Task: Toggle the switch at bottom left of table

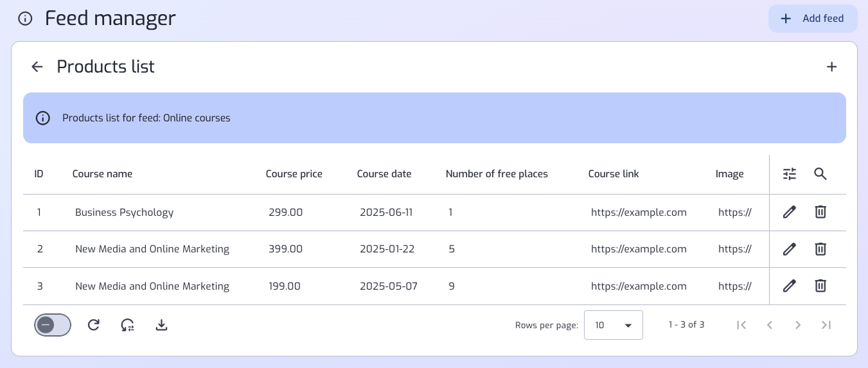Action: click(53, 325)
